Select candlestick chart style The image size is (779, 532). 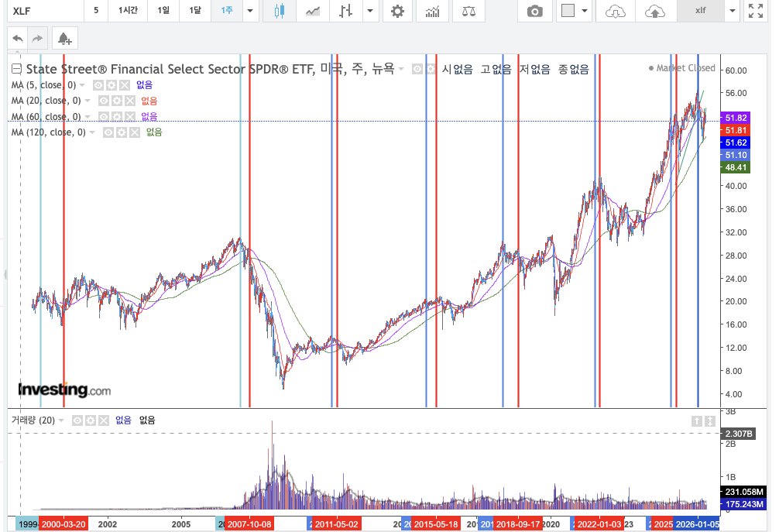coord(280,11)
